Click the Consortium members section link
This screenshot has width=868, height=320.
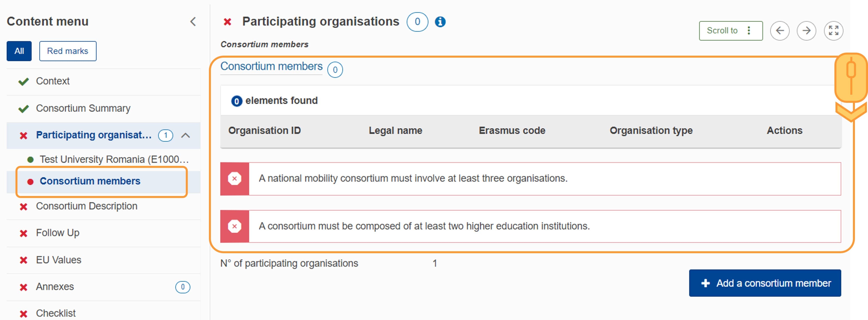(271, 66)
